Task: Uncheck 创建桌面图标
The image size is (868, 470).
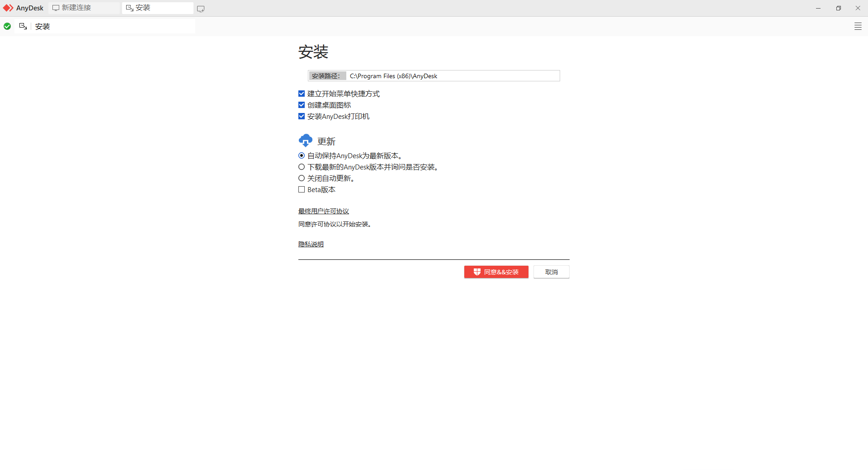Action: (302, 104)
